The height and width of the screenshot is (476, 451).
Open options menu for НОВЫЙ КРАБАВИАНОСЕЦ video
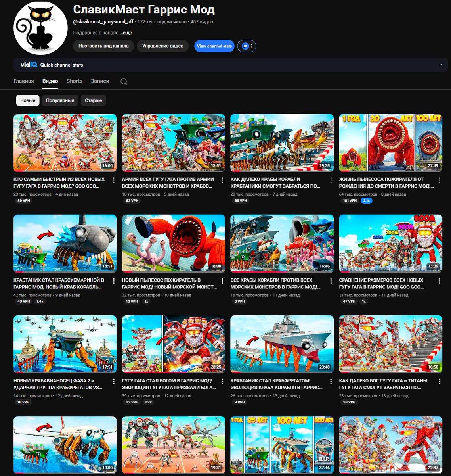(x=114, y=382)
